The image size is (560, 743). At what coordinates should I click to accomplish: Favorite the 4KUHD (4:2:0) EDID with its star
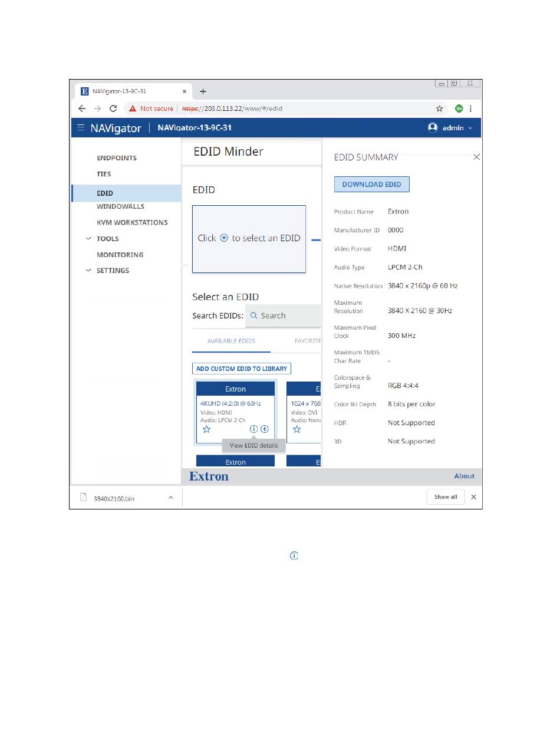(206, 429)
